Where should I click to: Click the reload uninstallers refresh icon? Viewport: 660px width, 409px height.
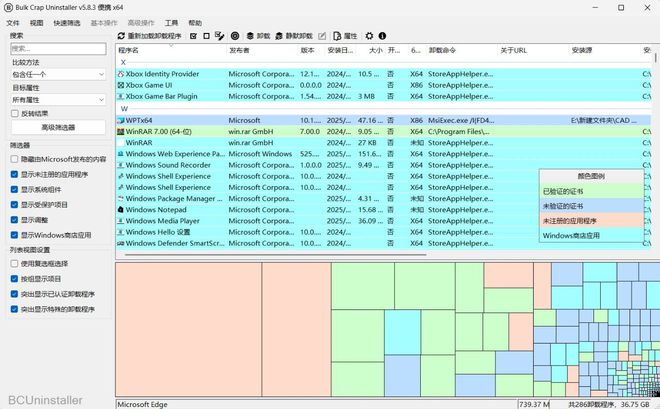(121, 36)
